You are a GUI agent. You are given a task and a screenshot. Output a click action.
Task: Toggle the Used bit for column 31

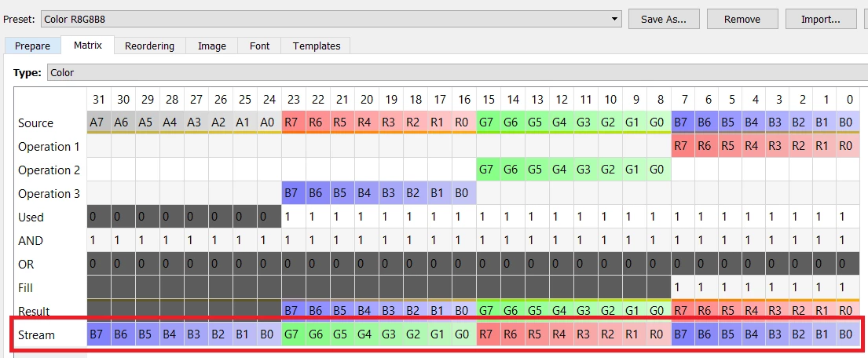(99, 217)
